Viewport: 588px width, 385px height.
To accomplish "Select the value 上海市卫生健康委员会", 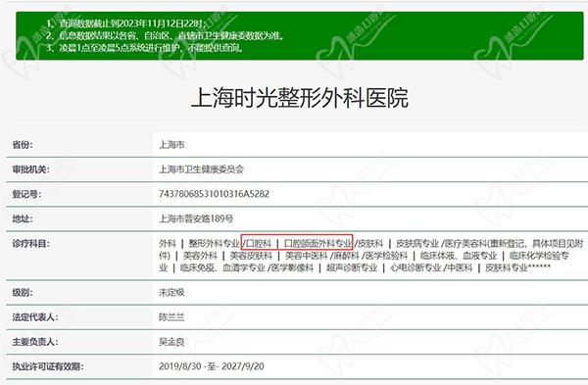I will 201,169.
